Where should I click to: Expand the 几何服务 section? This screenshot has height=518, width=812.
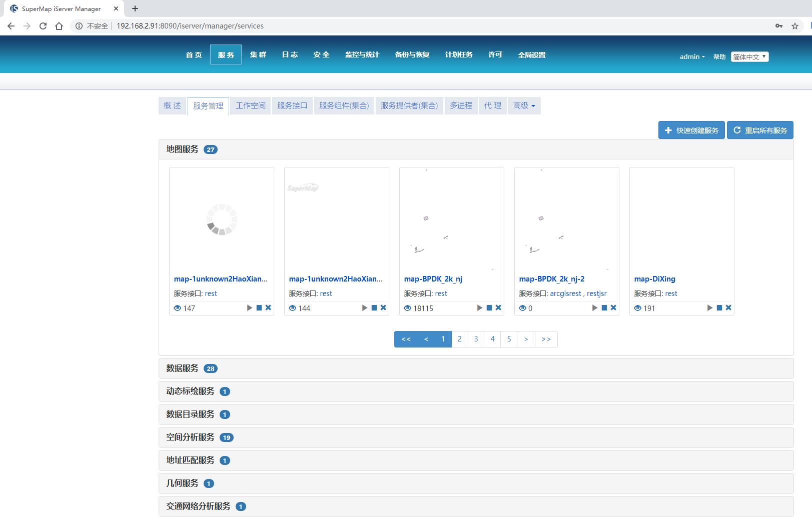[476, 483]
